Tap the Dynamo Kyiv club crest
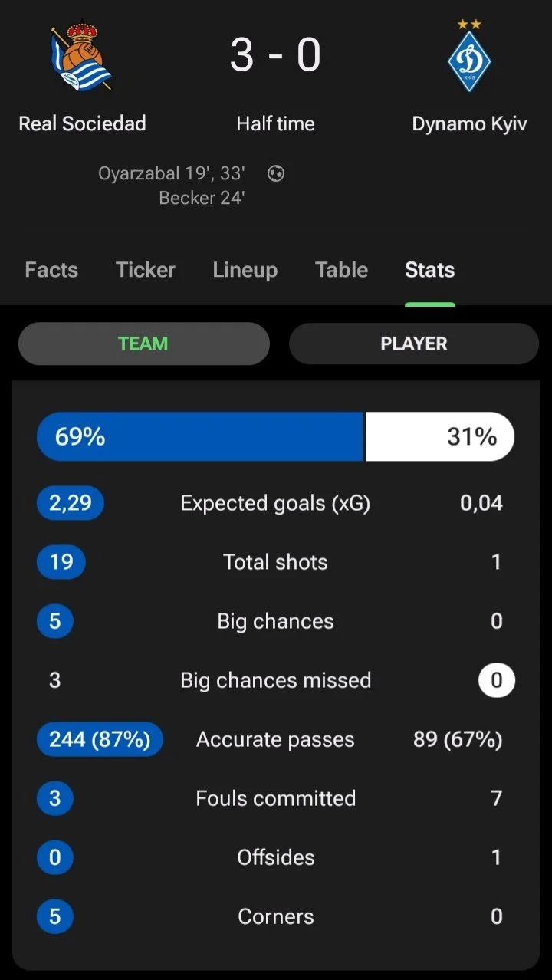The width and height of the screenshot is (552, 980). pos(469,59)
